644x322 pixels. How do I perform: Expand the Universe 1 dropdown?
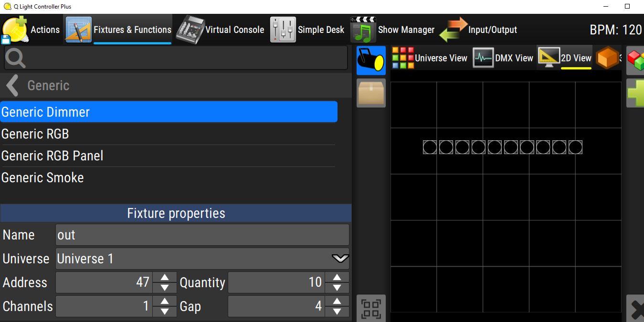click(340, 259)
